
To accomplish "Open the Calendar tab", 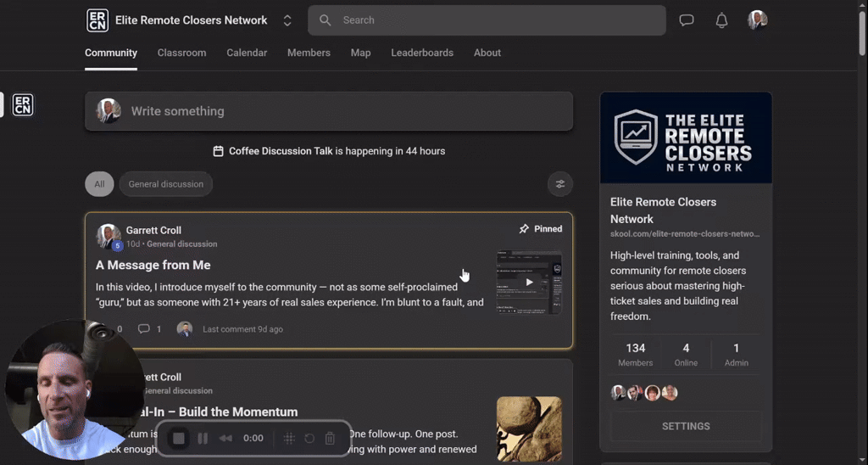I will (x=247, y=53).
